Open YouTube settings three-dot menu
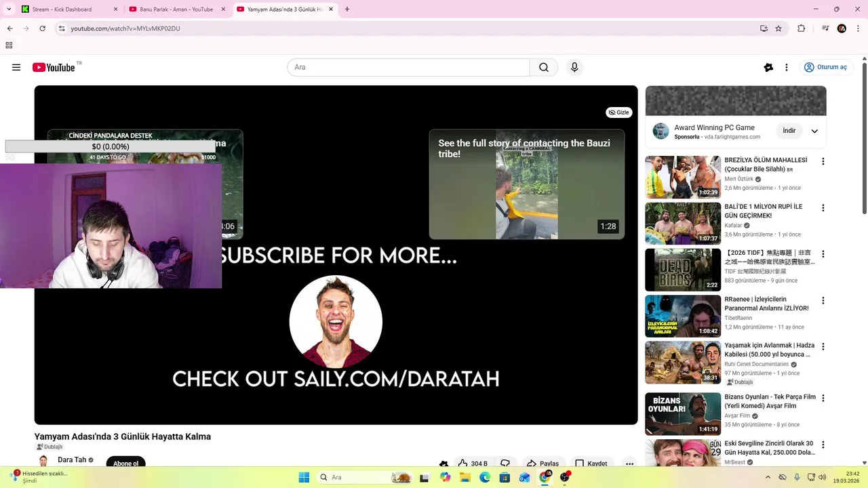The width and height of the screenshot is (868, 488). coord(787,67)
